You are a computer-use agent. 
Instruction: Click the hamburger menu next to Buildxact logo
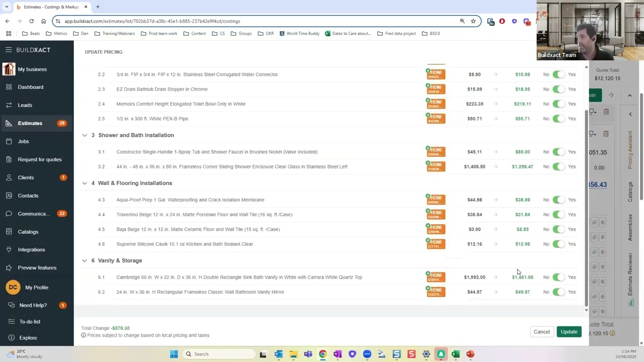coord(9,50)
